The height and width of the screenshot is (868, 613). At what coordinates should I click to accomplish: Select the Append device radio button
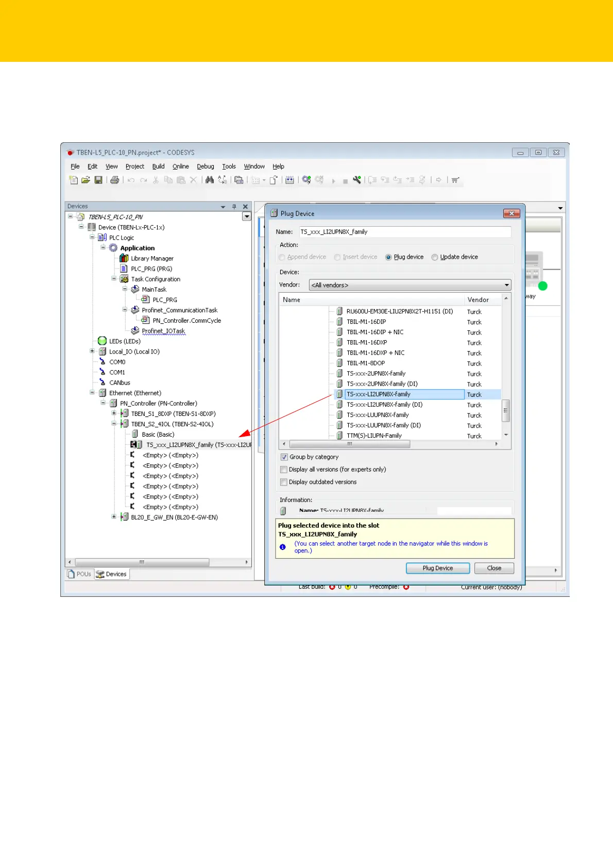tap(282, 257)
